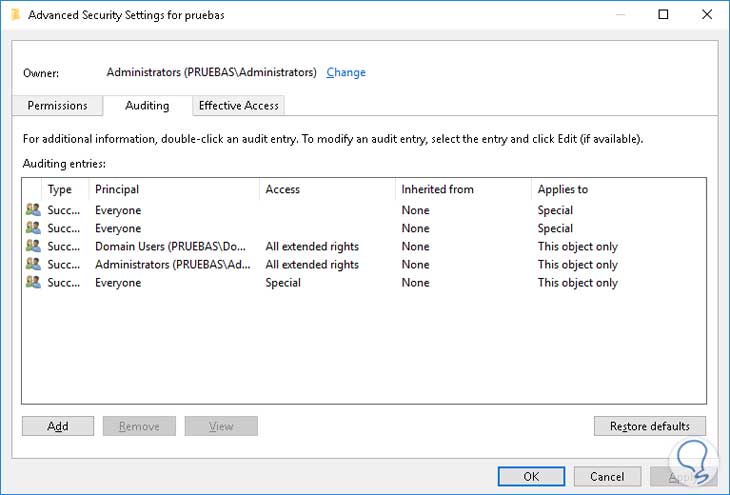
Task: Click the user icon of the second Everyone entry
Action: pyautogui.click(x=33, y=229)
